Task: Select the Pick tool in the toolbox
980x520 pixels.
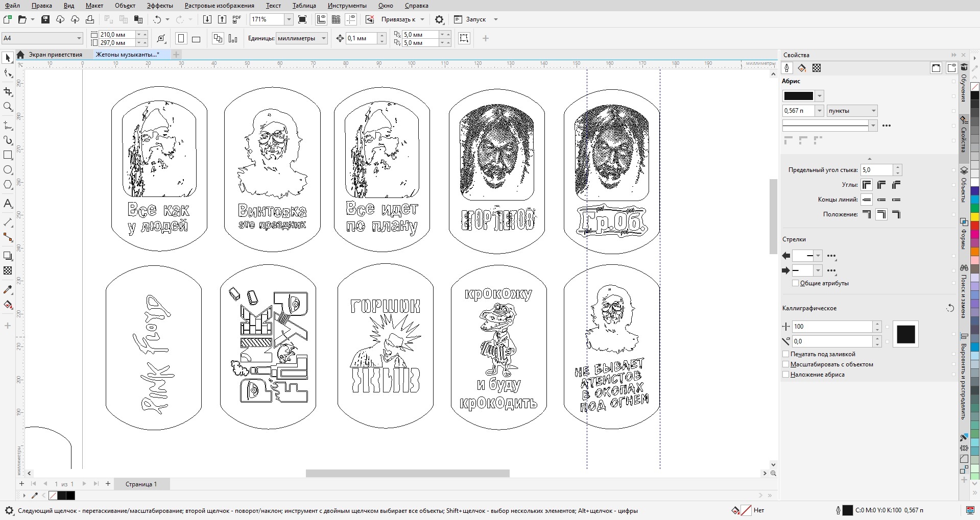Action: [x=8, y=58]
